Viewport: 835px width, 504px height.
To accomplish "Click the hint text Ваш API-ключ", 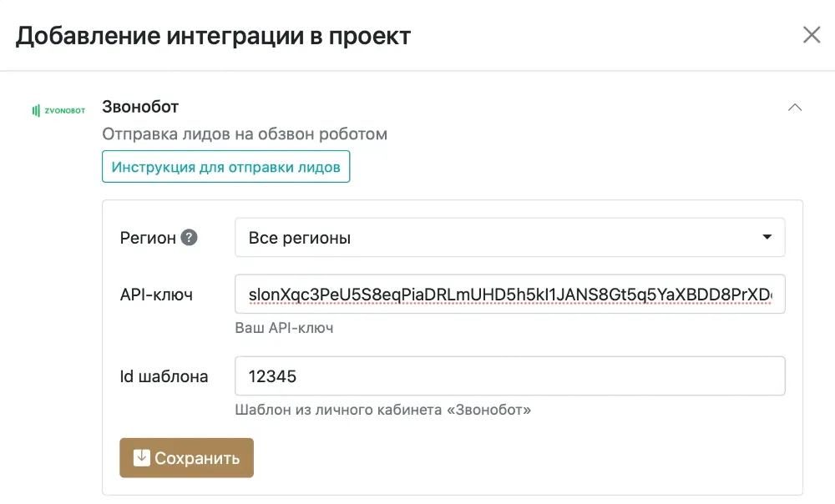I will [x=284, y=328].
